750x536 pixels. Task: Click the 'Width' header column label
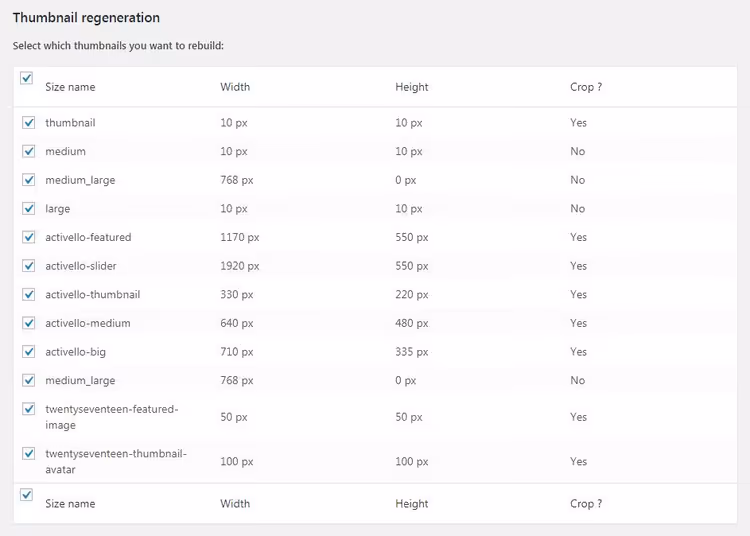(x=235, y=87)
